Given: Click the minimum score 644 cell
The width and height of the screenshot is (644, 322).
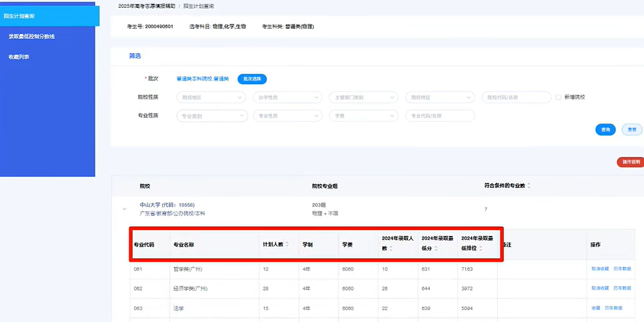Looking at the screenshot, I should click(426, 288).
